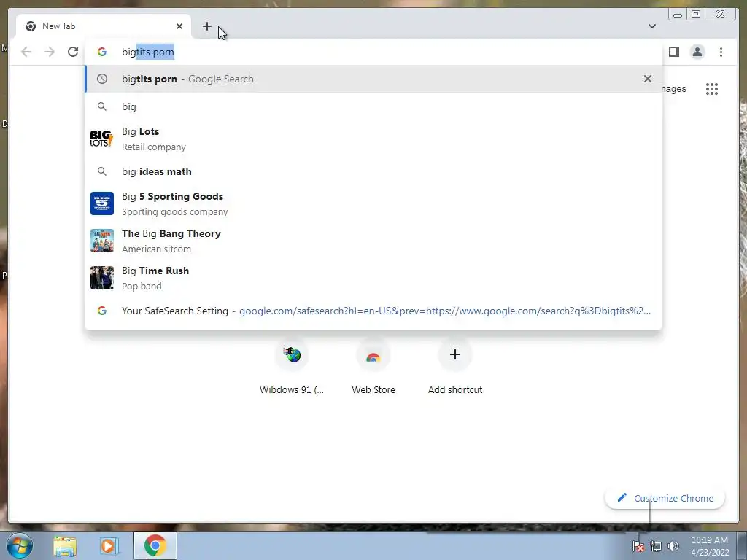
Task: Click the volume speaker tray icon
Action: pyautogui.click(x=673, y=546)
